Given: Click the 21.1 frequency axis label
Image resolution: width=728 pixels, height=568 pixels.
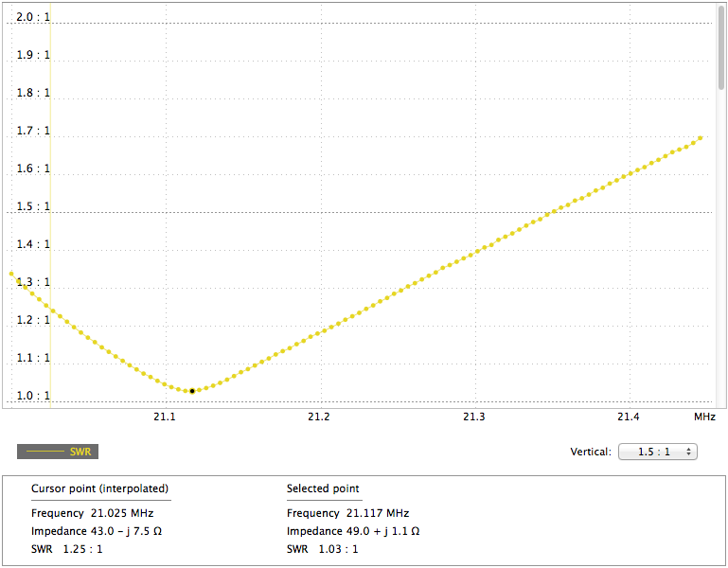Looking at the screenshot, I should (165, 417).
